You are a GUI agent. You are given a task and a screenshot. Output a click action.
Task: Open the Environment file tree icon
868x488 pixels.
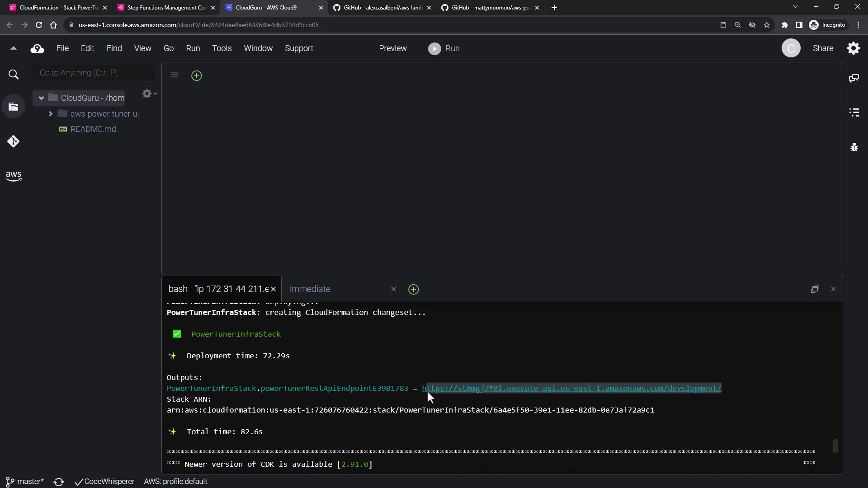[14, 107]
